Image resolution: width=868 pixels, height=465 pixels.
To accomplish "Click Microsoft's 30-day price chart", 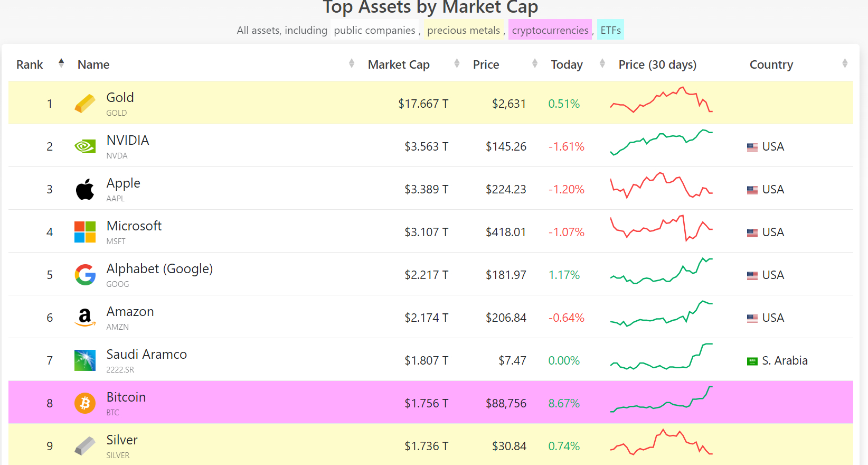I will click(x=662, y=228).
